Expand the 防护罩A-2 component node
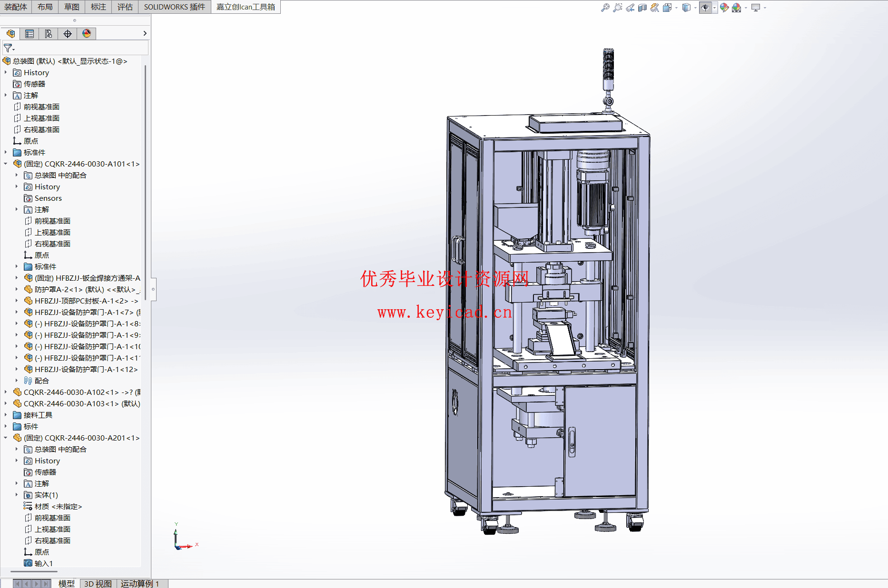 [17, 289]
